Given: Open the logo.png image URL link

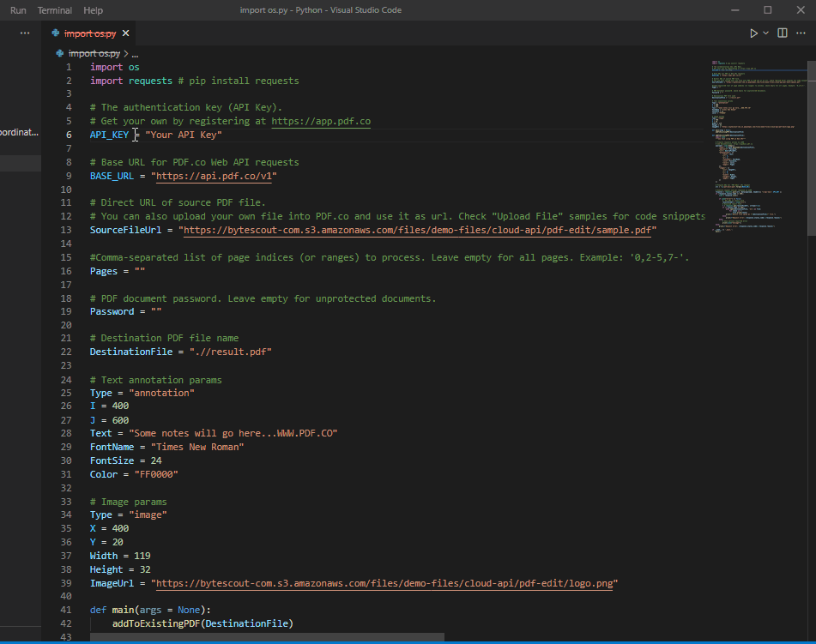Looking at the screenshot, I should tap(384, 584).
